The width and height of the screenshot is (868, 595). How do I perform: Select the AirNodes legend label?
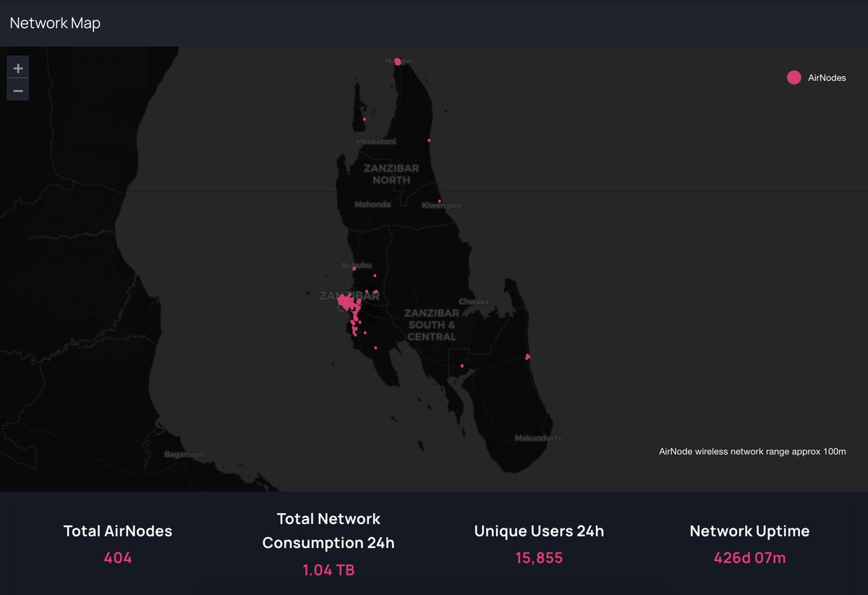[827, 77]
